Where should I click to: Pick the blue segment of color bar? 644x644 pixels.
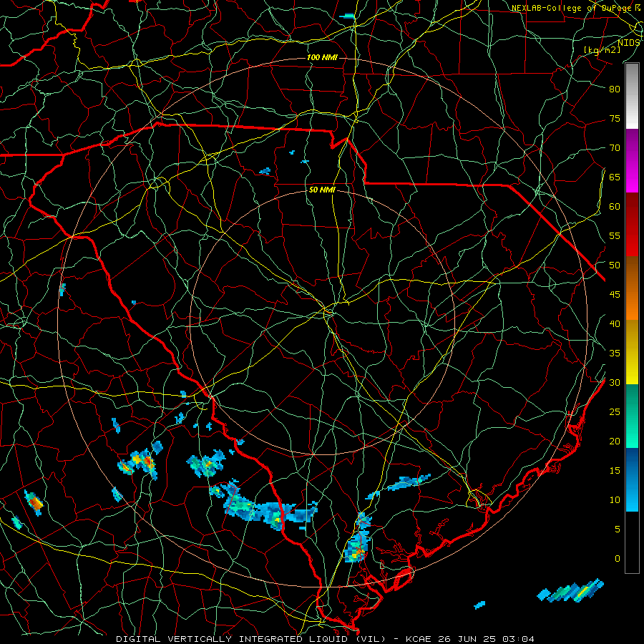pos(632,479)
